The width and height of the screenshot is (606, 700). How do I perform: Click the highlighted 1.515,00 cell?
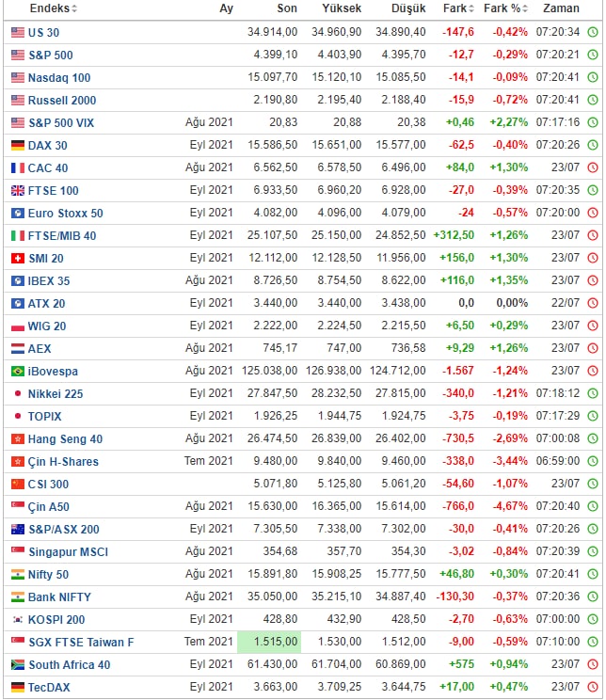tap(269, 642)
